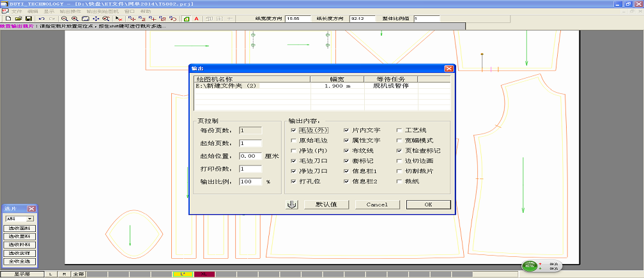Click the 默认值 button
This screenshot has height=278, width=644.
pyautogui.click(x=326, y=205)
